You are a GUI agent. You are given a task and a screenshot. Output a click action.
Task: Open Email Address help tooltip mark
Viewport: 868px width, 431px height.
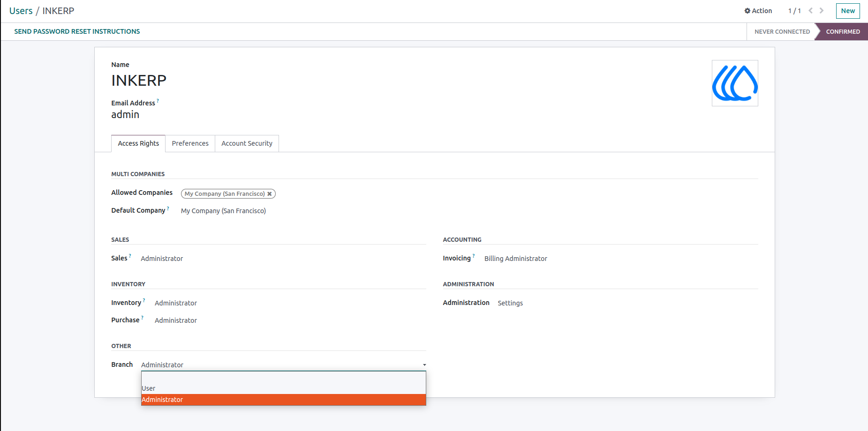(158, 101)
